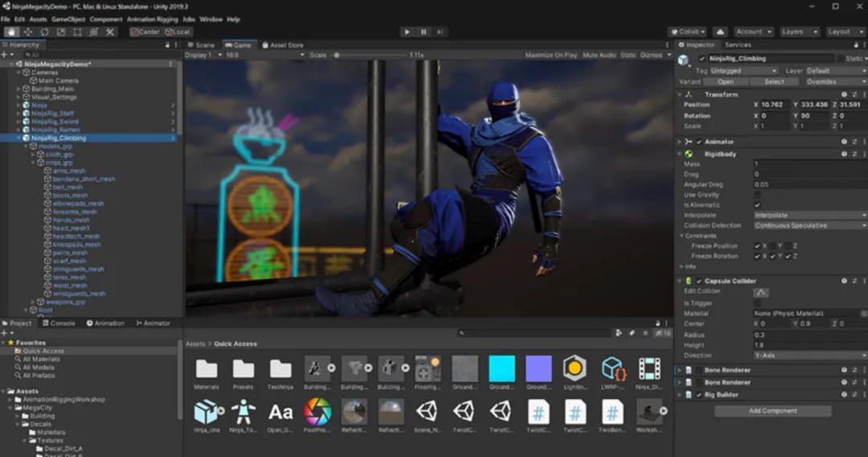Select the Hand tool in the toolbar
The width and height of the screenshot is (868, 457).
(x=10, y=31)
